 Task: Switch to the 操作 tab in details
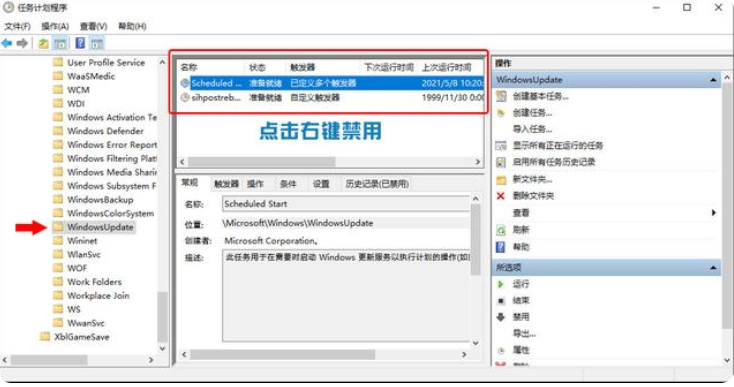point(255,184)
